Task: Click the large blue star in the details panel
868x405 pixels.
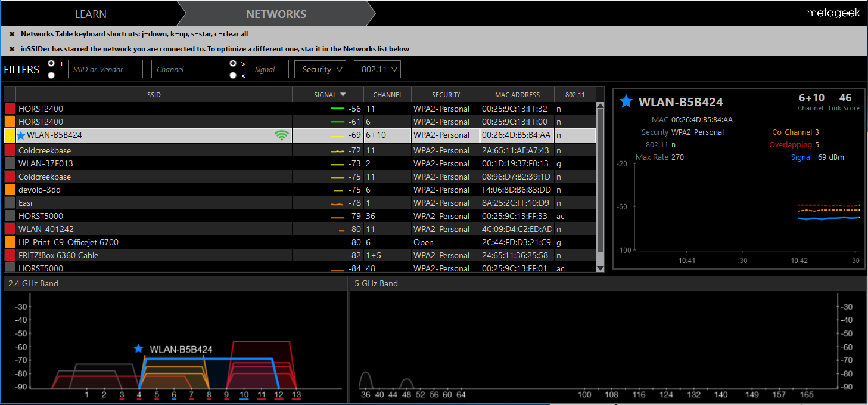Action: (x=626, y=101)
